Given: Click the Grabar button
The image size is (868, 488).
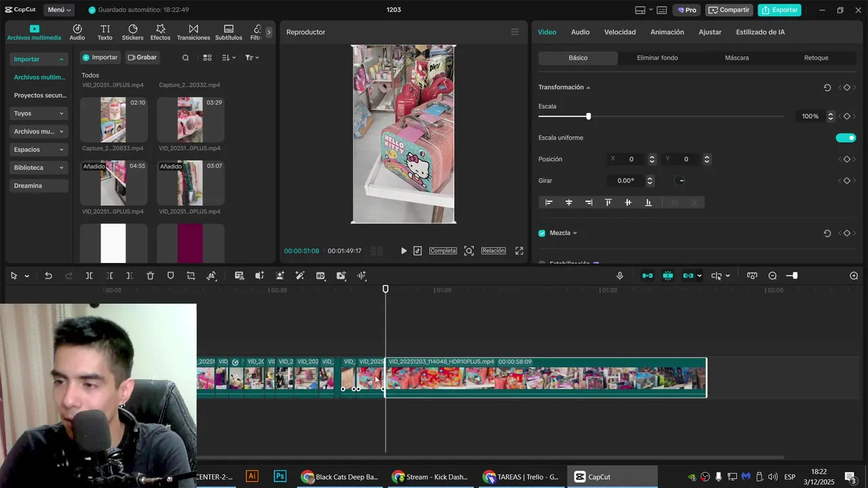Looking at the screenshot, I should point(142,58).
